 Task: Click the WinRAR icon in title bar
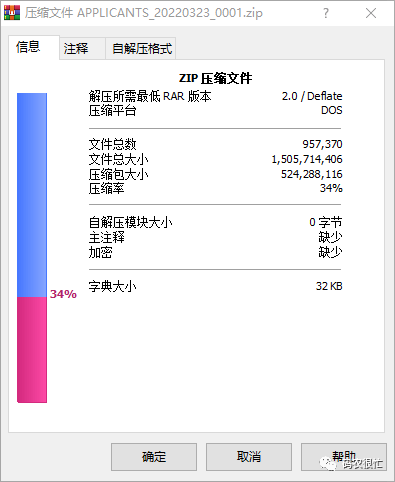point(12,13)
